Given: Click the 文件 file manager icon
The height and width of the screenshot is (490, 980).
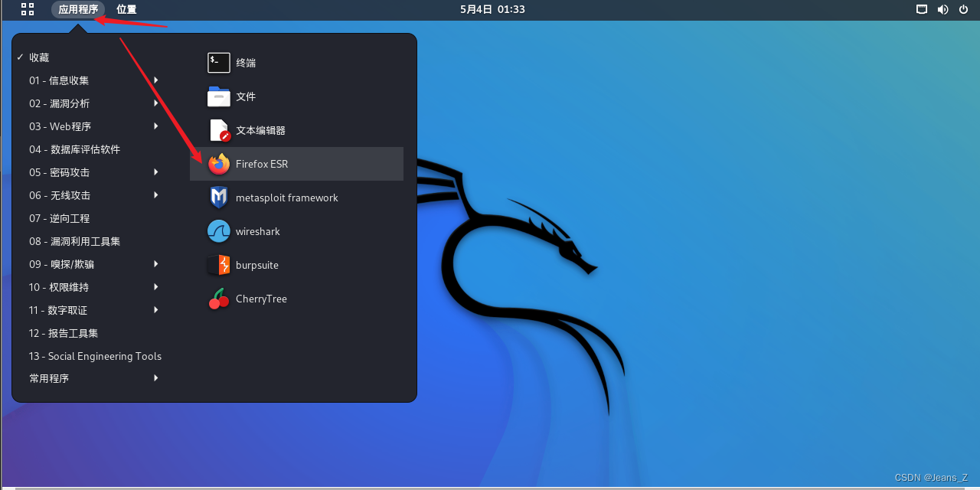Looking at the screenshot, I should point(219,96).
